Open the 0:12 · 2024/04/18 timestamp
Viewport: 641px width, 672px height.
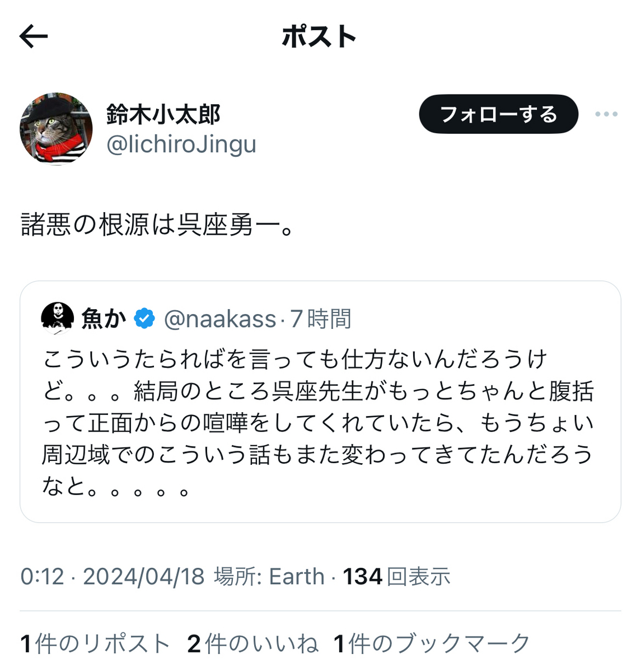point(113,576)
